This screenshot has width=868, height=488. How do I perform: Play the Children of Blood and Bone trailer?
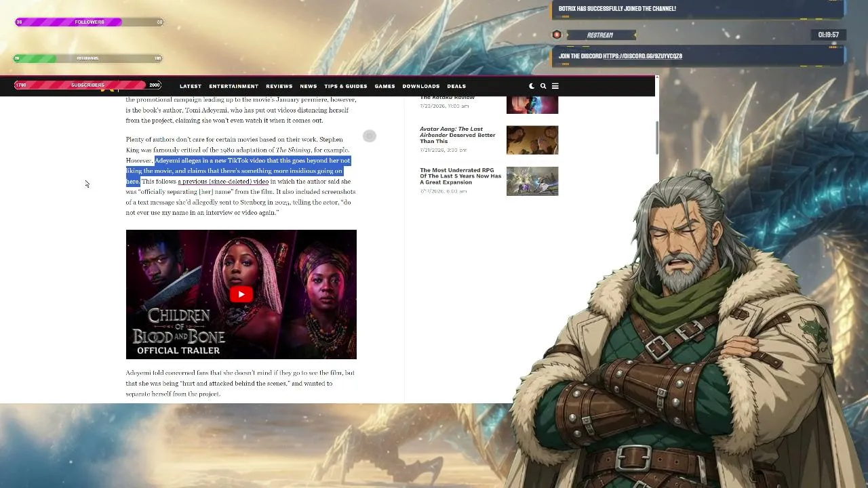(241, 294)
